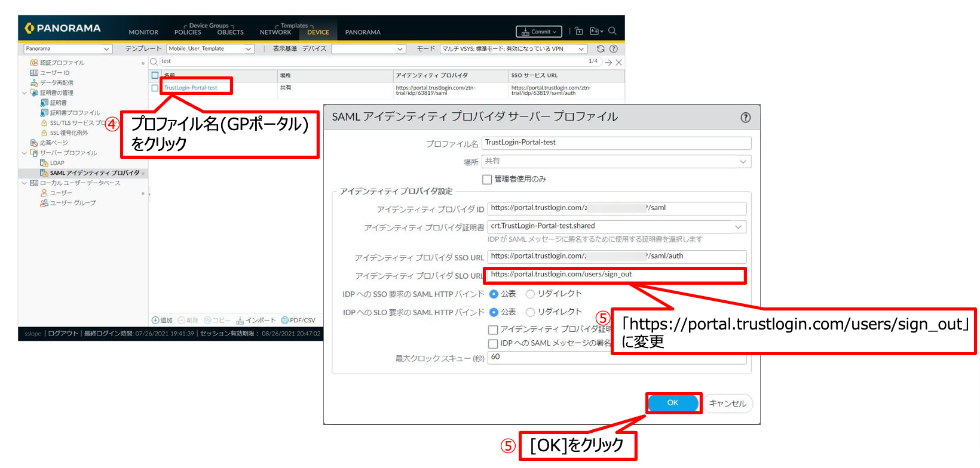Open 応答ページ in the sidebar
This screenshot has height=468, width=980.
(53, 143)
